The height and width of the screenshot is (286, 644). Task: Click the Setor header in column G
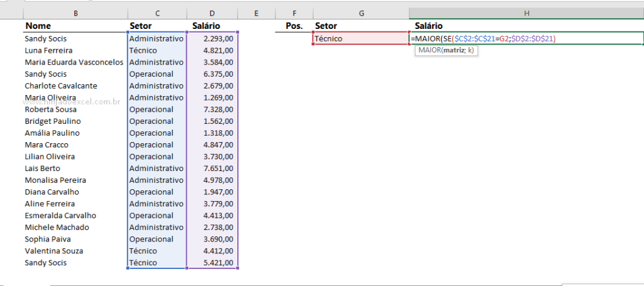(326, 26)
